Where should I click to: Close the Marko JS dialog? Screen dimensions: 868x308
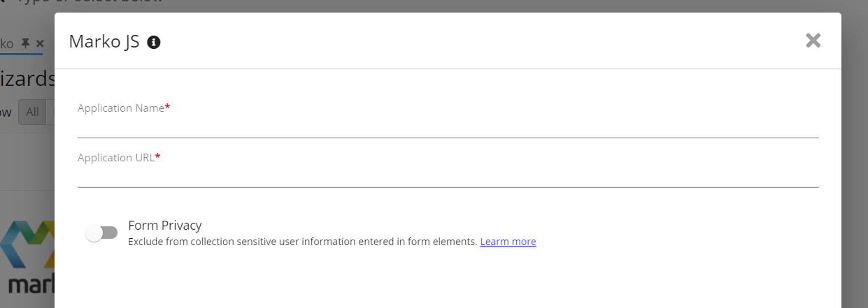click(x=813, y=41)
